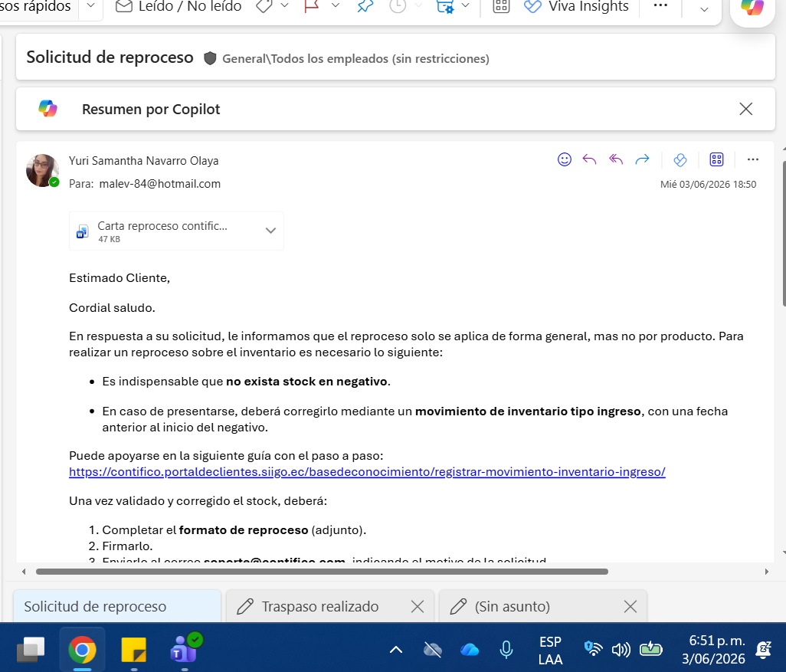Image resolution: width=786 pixels, height=672 pixels.
Task: Change ESP LAA input language
Action: click(x=550, y=651)
